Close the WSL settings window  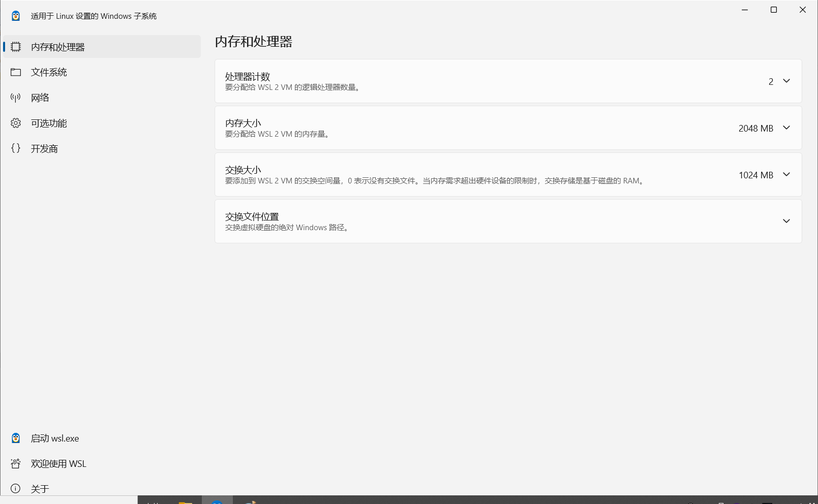pos(803,10)
